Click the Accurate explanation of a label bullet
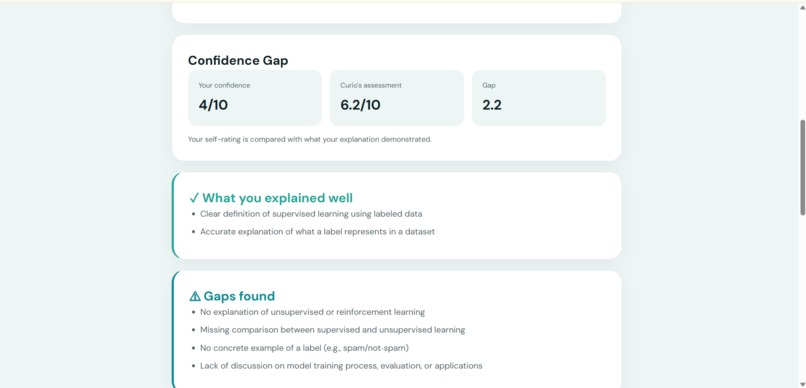Screen dimensions: 806x388 [x=317, y=232]
